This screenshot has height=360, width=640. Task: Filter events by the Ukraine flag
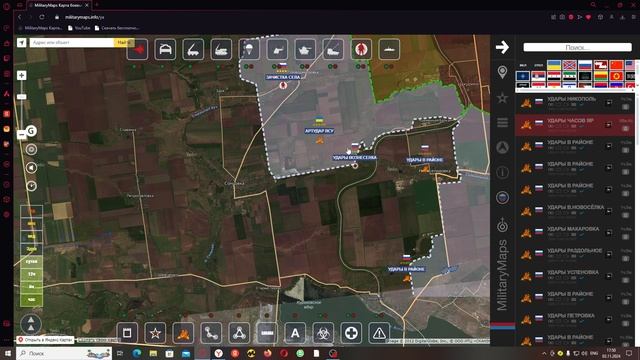(x=553, y=65)
